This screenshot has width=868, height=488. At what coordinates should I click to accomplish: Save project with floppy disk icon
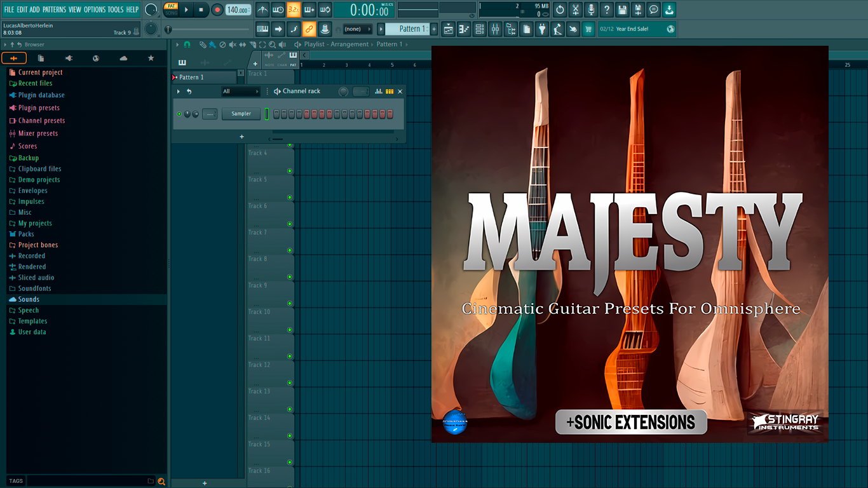[622, 10]
